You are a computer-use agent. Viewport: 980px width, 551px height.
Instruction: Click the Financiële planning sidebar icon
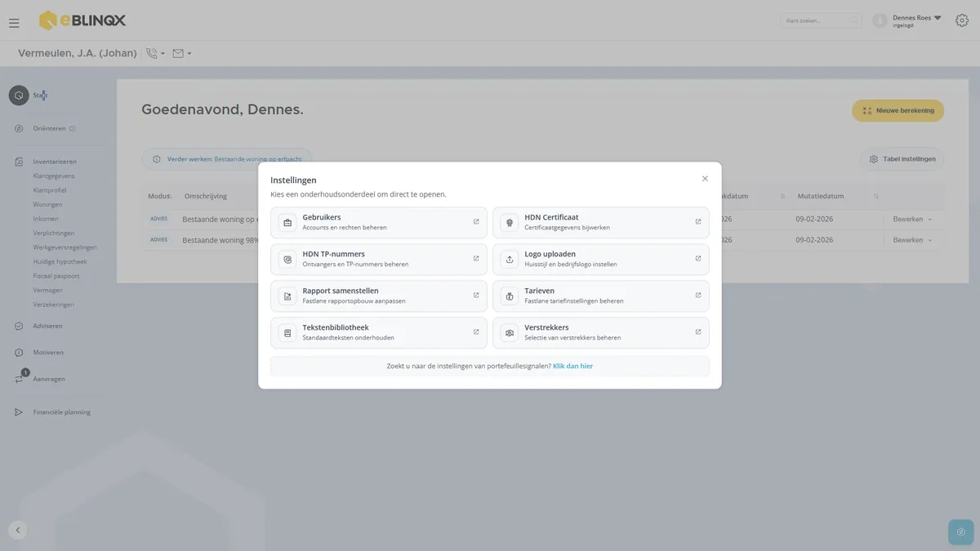pos(19,412)
